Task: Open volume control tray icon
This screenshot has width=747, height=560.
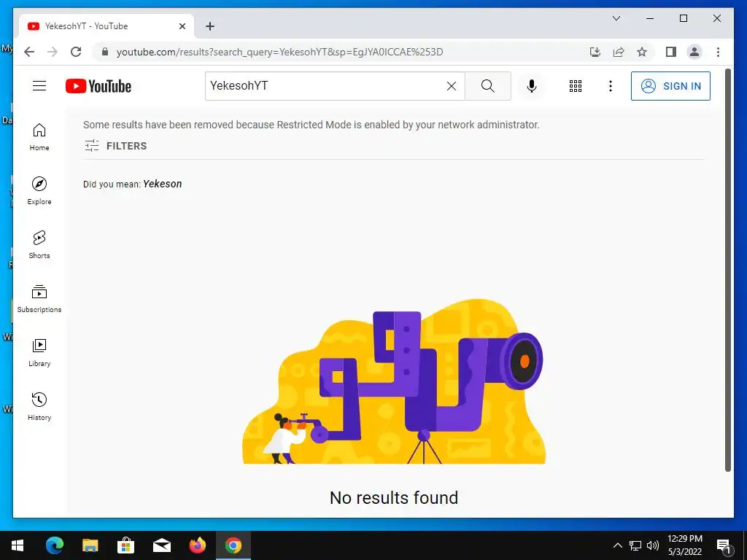Action: pyautogui.click(x=653, y=545)
